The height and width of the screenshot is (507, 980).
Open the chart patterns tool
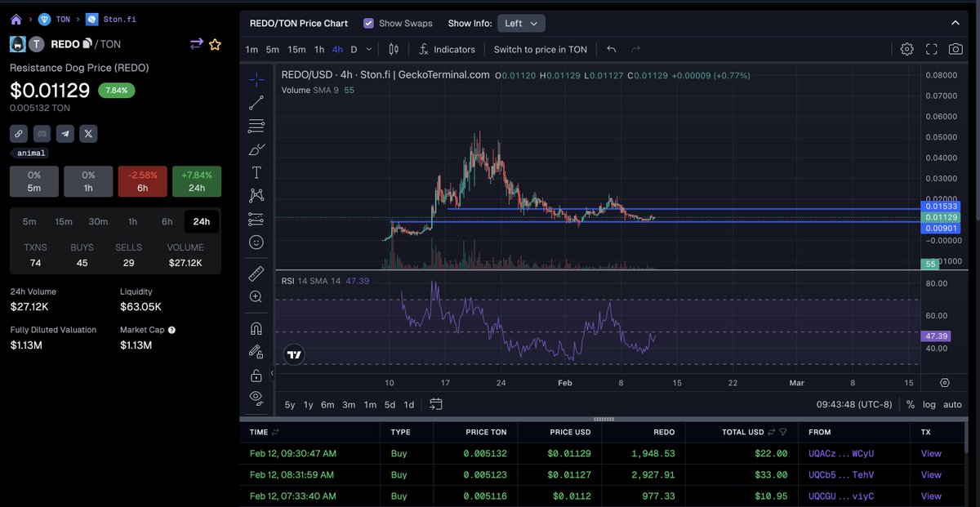[x=256, y=195]
